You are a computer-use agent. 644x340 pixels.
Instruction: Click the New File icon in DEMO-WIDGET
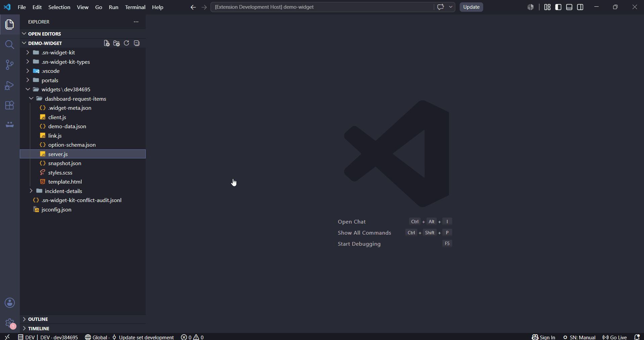click(107, 43)
